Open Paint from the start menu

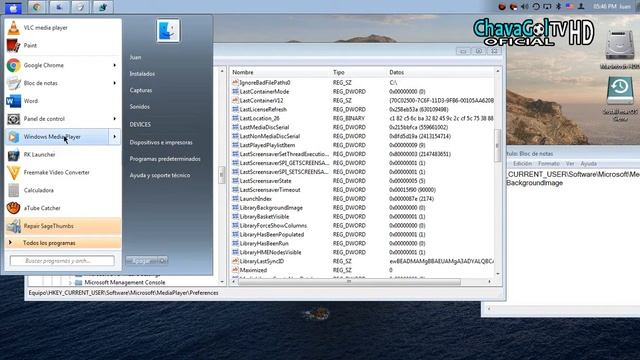(62, 45)
